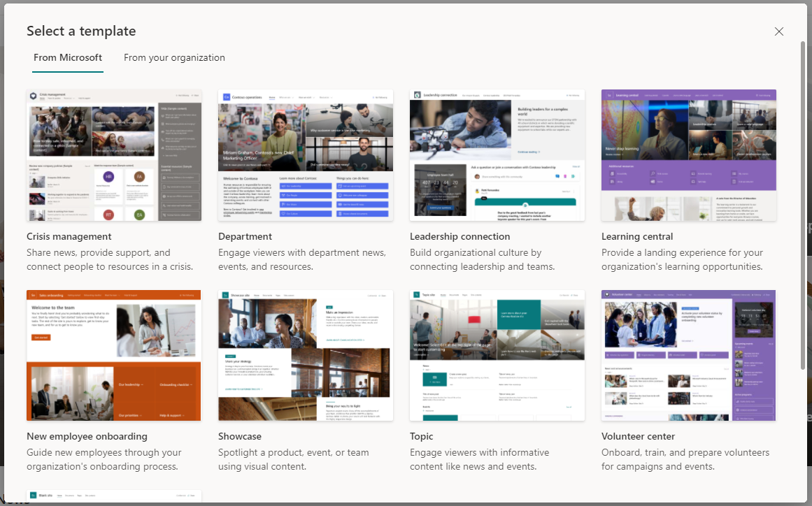Pick the Leadership connection template thumbnail

point(497,155)
